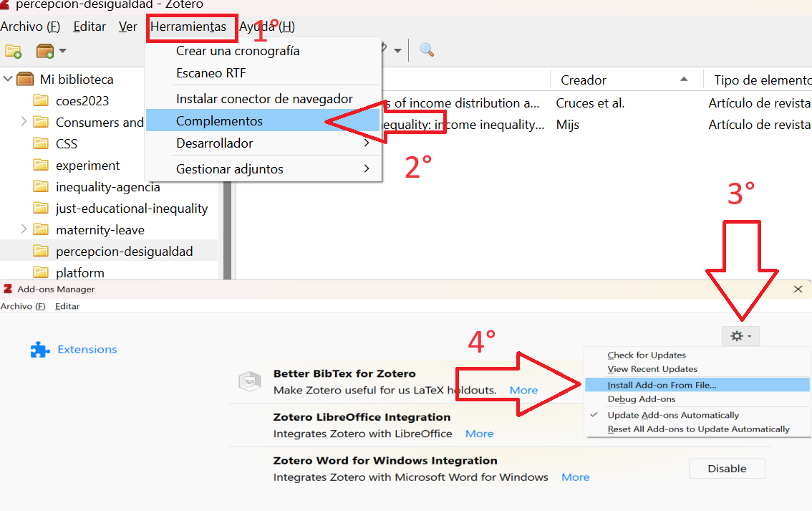Expand the Desarrollador submenu
The image size is (812, 511).
coord(272,143)
